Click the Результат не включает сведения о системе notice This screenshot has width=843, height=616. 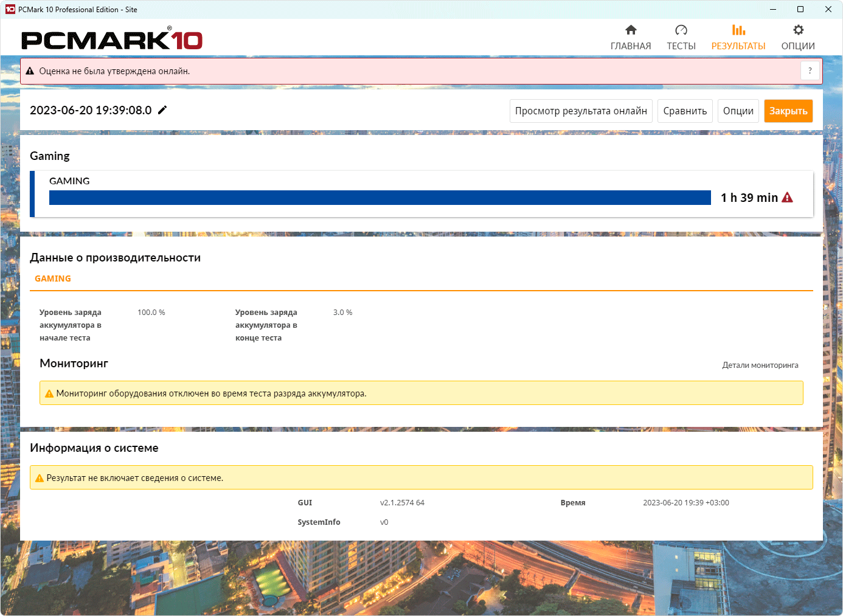click(x=135, y=478)
